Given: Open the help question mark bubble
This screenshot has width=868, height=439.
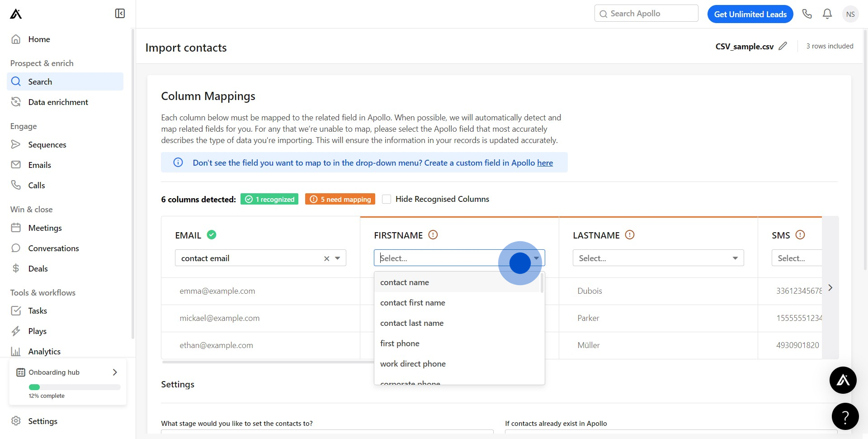Looking at the screenshot, I should (845, 416).
